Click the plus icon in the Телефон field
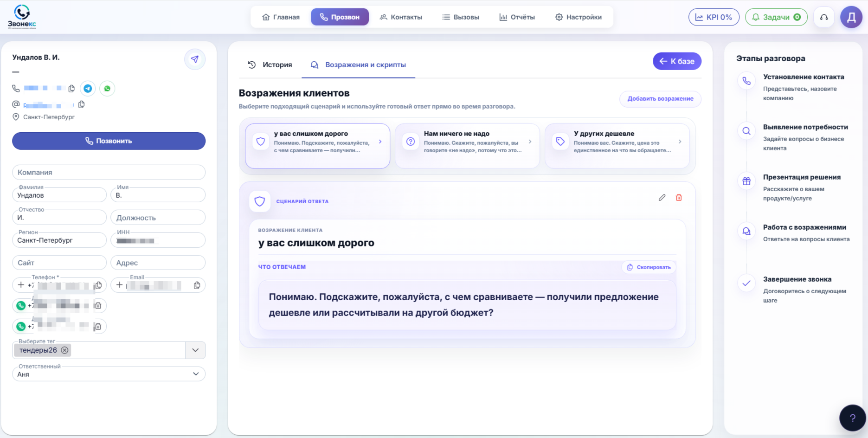The image size is (868, 438). [x=21, y=285]
